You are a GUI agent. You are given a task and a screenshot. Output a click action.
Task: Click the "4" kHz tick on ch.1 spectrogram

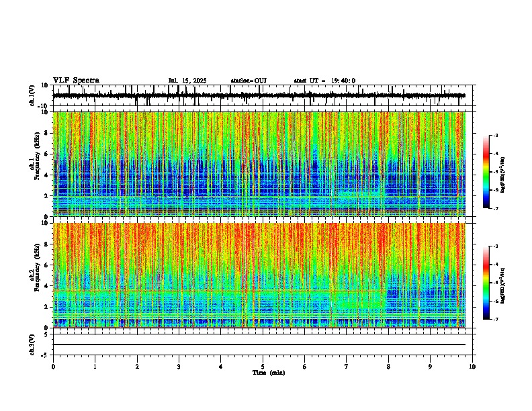(x=46, y=175)
